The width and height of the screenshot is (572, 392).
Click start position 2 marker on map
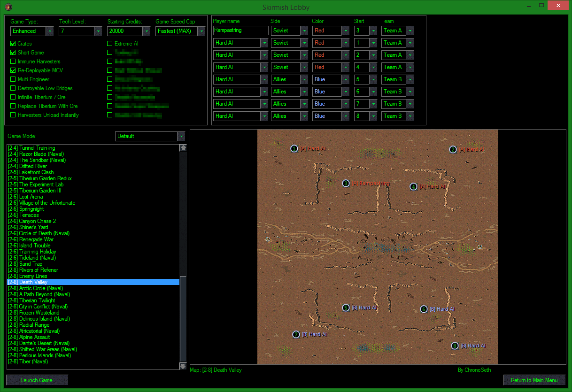tap(453, 150)
